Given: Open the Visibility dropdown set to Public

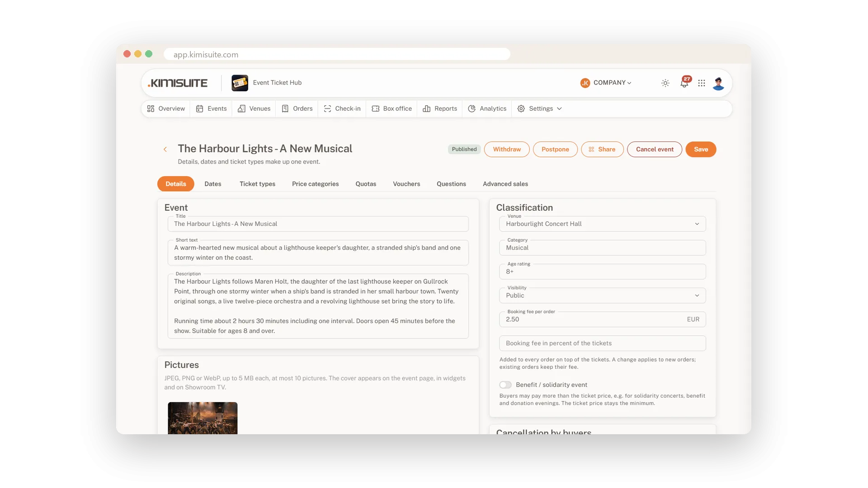Looking at the screenshot, I should 603,296.
